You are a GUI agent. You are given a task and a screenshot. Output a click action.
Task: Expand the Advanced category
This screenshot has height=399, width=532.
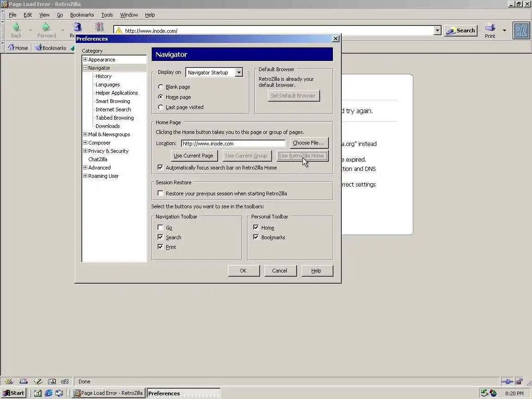pyautogui.click(x=85, y=168)
